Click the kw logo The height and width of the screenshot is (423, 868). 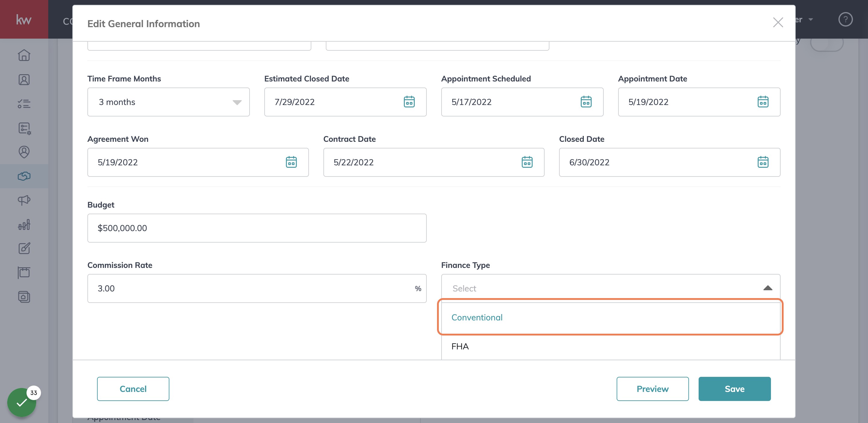(24, 20)
